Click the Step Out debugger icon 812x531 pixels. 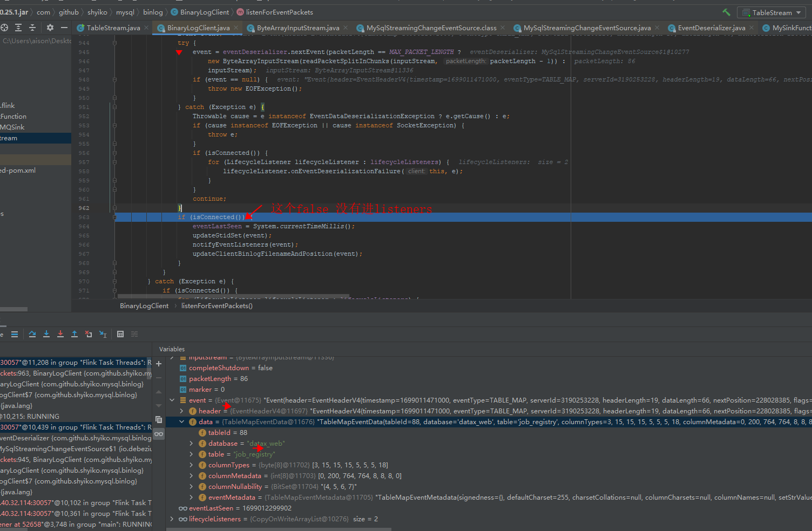click(x=75, y=334)
